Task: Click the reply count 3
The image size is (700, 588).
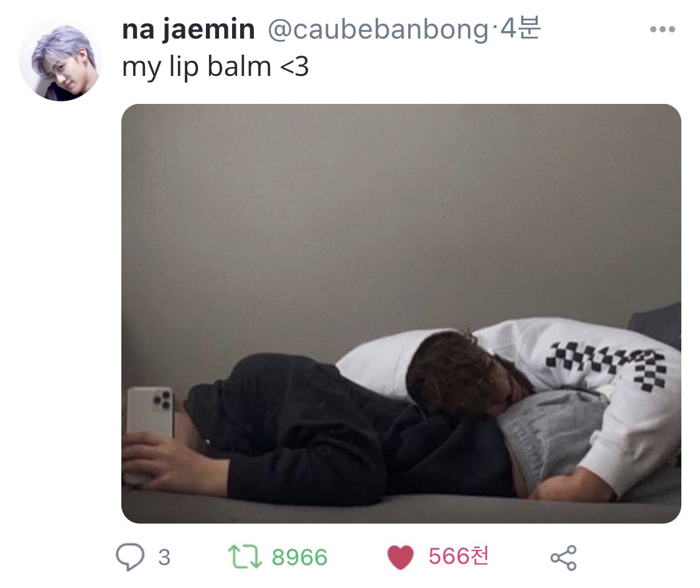Action: pos(164,557)
